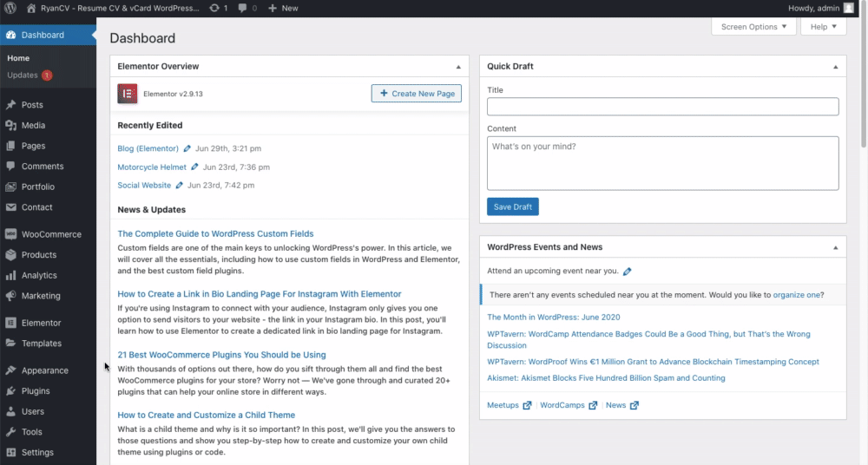Click the Products box icon in sidebar
The height and width of the screenshot is (465, 868).
coord(10,255)
